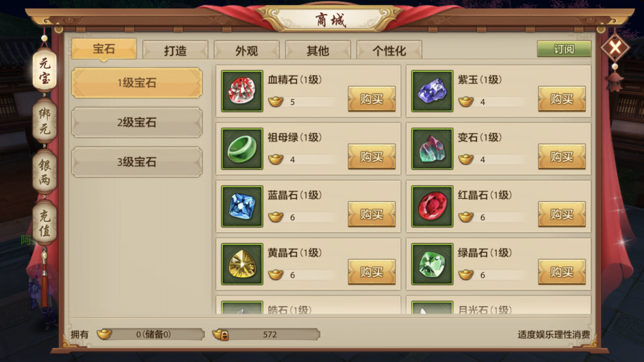Select the 蓝晶石 blue gem icon
Screen dimensions: 644x362
pyautogui.click(x=242, y=206)
